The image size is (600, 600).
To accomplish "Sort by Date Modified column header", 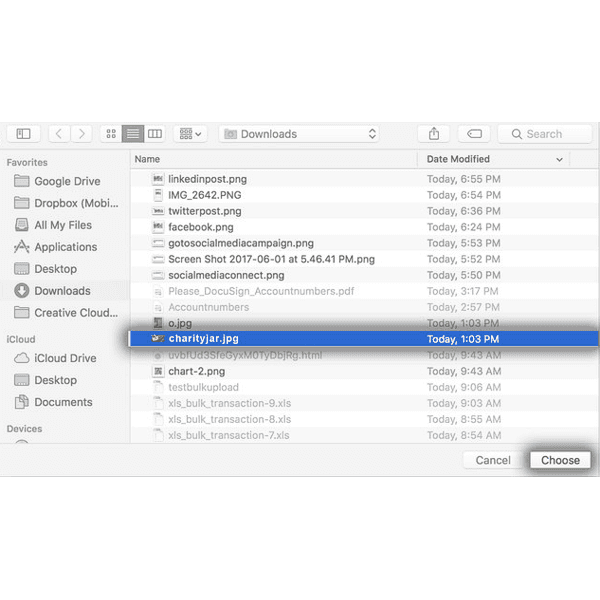I will tap(494, 159).
